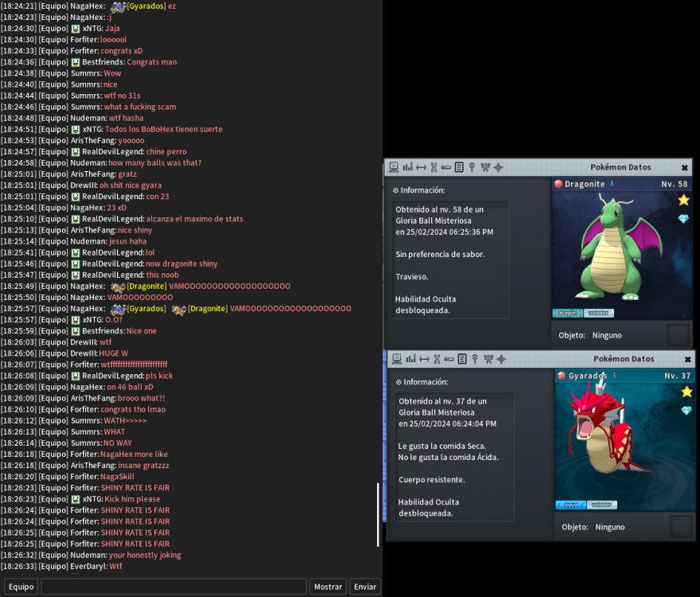Click Nudeman's 'how many balls was that?' message
The width and height of the screenshot is (700, 597).
[155, 162]
